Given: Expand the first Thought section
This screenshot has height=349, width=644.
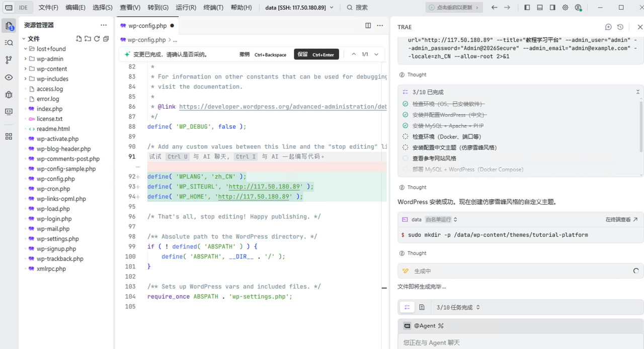Looking at the screenshot, I should (x=413, y=75).
